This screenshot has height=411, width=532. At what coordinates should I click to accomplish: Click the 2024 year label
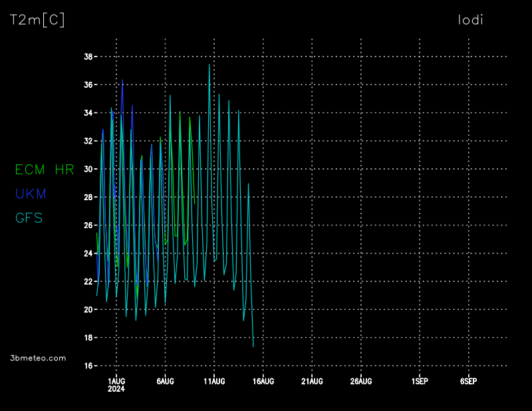point(116,389)
